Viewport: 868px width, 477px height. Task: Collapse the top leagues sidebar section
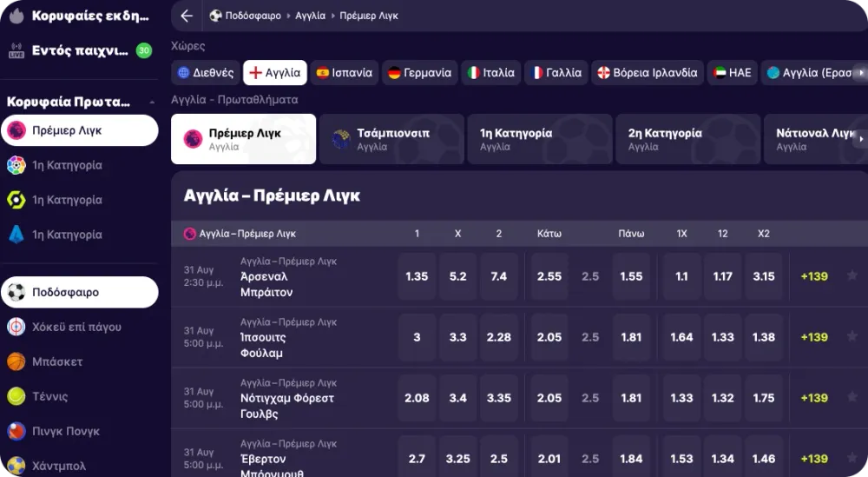tap(153, 102)
